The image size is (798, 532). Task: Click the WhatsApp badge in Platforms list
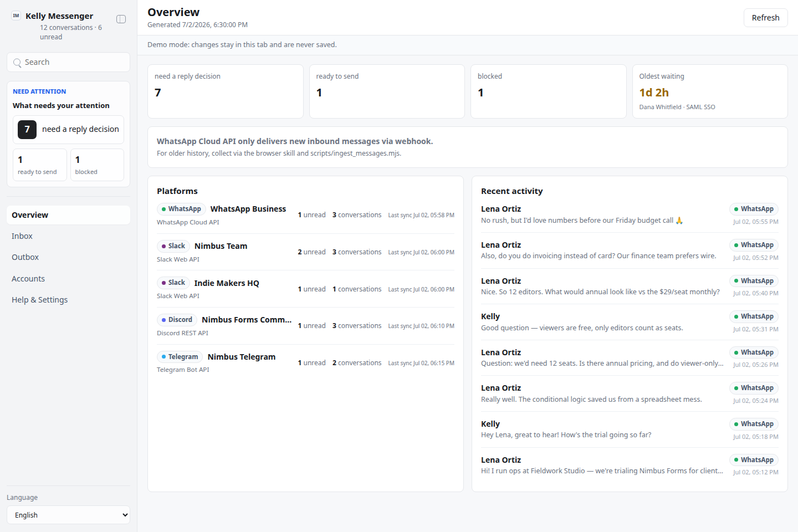(181, 209)
